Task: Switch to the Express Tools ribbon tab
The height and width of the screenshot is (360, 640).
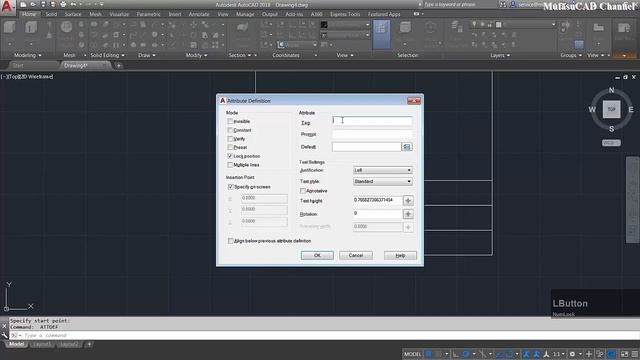Action: point(345,14)
